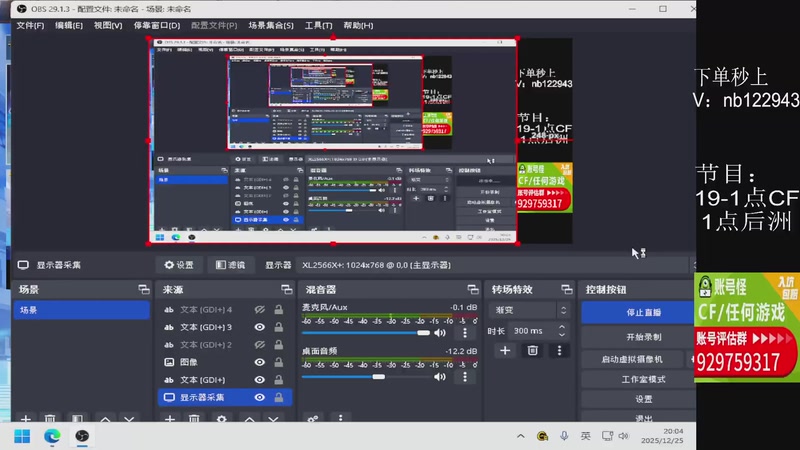
Task: Move scene up with arrow icon
Action: [x=105, y=419]
